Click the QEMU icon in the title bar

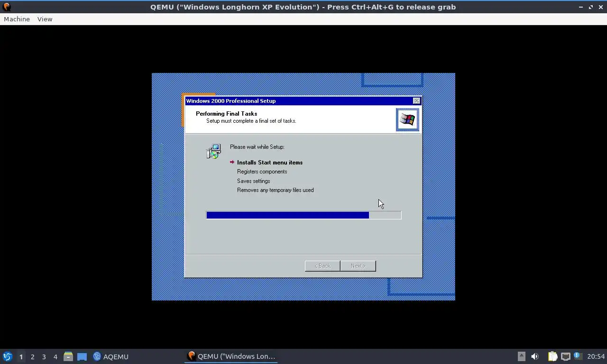pos(7,7)
